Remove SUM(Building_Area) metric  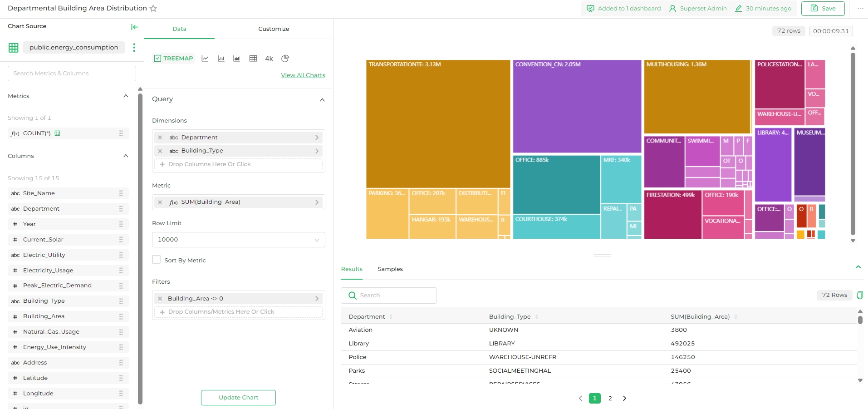coord(160,202)
